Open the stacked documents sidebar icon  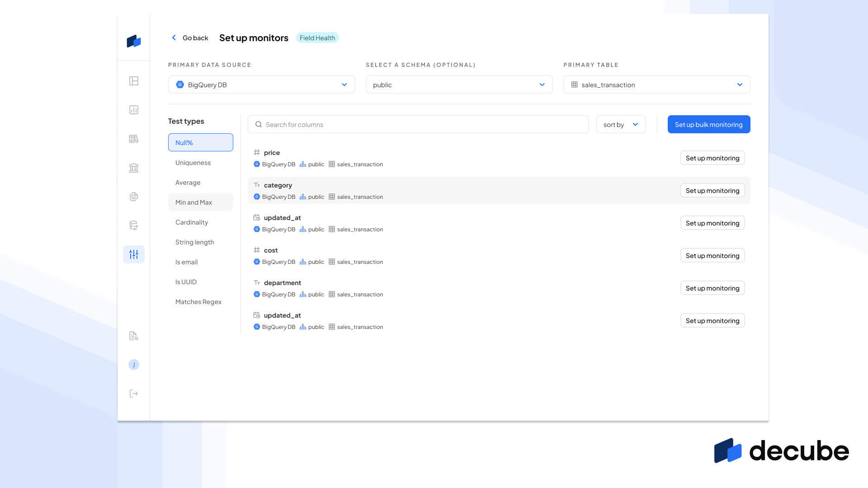[x=134, y=197]
